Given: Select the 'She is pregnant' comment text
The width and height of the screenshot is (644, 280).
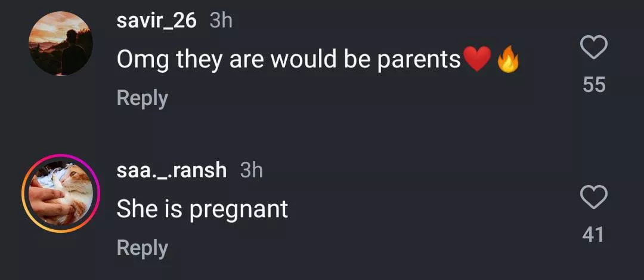Looking at the screenshot, I should click(202, 208).
